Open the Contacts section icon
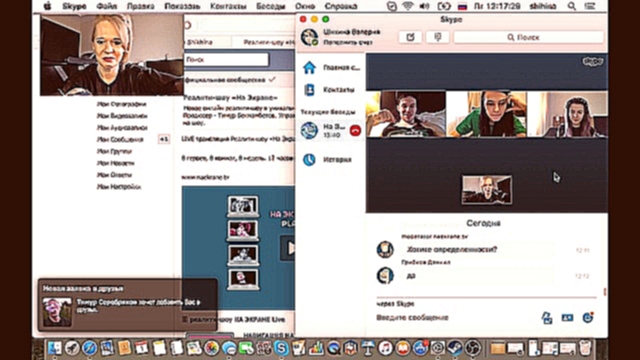Image resolution: width=640 pixels, height=360 pixels. pyautogui.click(x=309, y=90)
